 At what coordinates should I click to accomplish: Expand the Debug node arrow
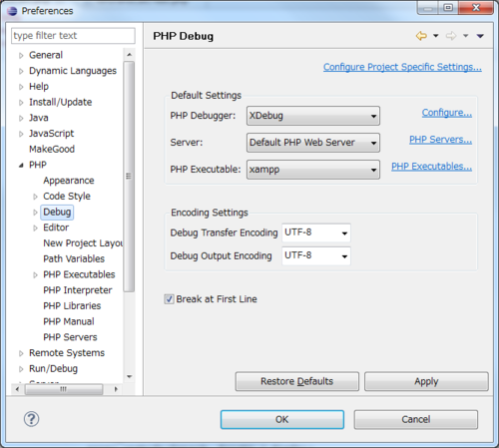coord(35,213)
